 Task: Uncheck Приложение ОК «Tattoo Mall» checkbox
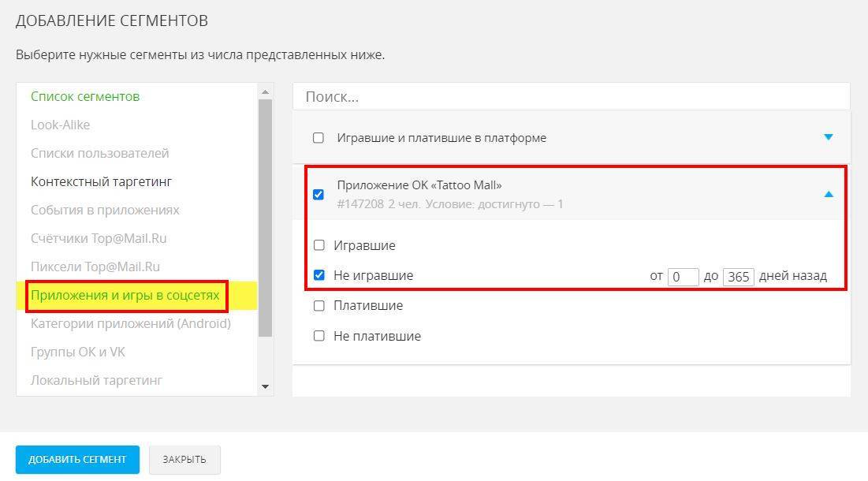point(319,195)
